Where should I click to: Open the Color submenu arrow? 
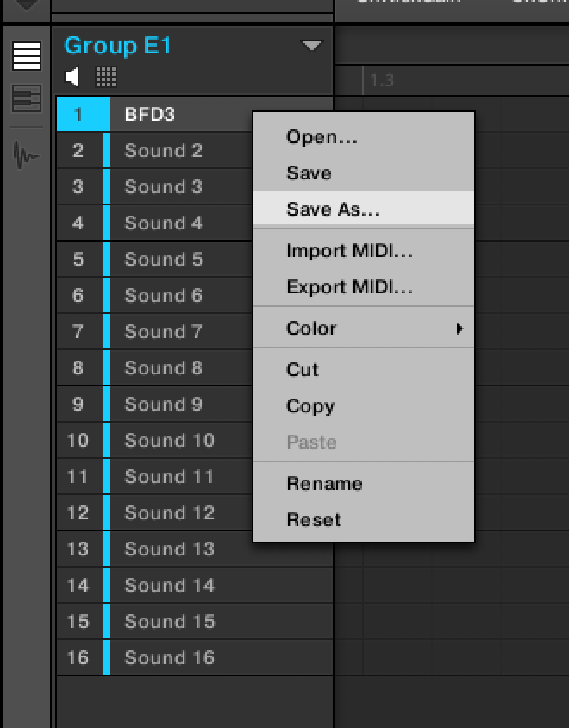[460, 329]
